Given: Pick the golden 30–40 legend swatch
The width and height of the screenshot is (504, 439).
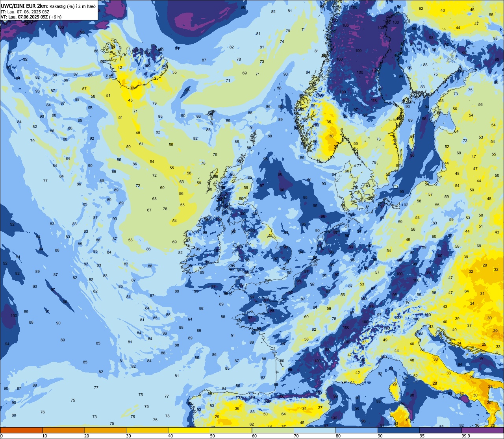Looking at the screenshot, I should coord(147,430).
